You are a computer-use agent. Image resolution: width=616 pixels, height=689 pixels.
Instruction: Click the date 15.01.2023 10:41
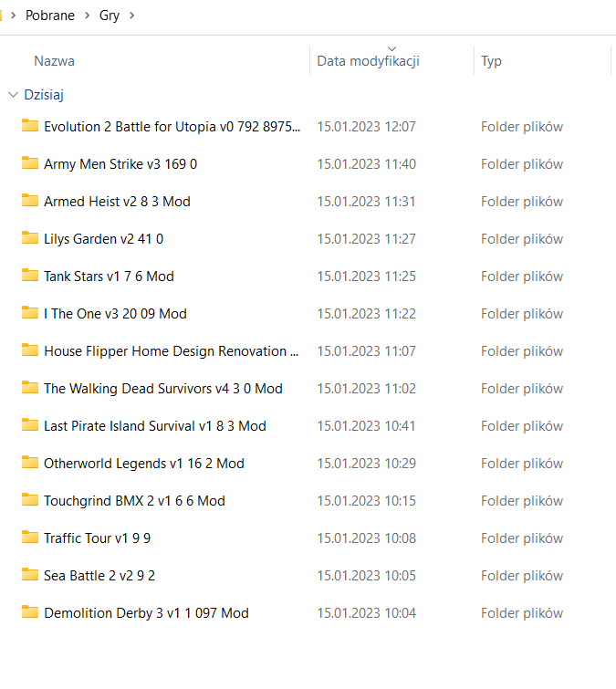[x=367, y=426]
